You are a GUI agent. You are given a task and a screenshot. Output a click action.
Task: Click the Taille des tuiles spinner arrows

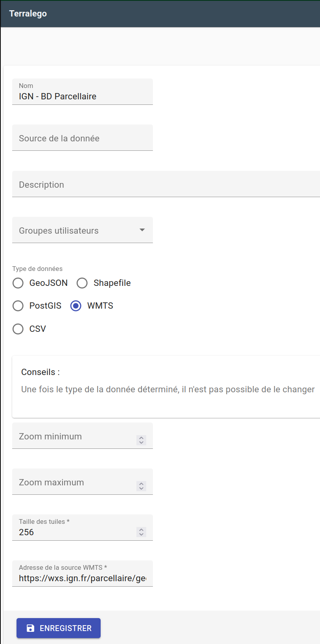point(142,532)
